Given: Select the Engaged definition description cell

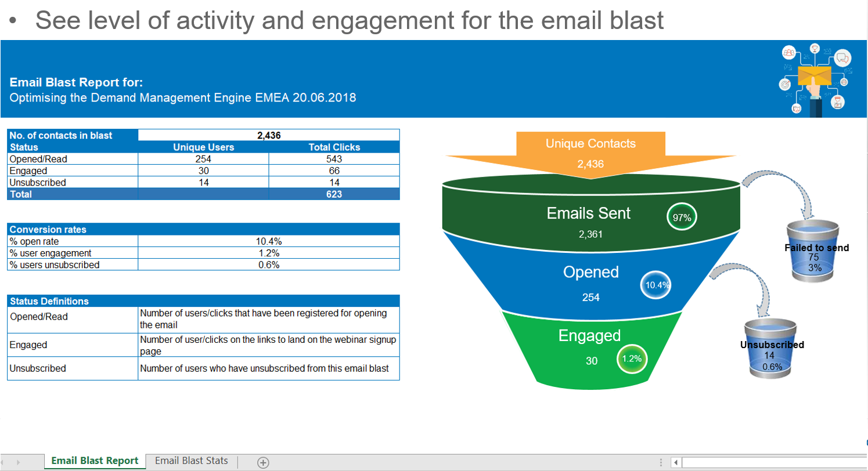Looking at the screenshot, I should click(269, 345).
